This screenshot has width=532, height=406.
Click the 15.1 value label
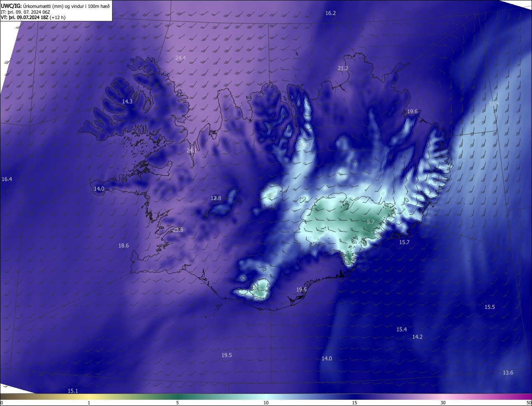click(73, 391)
